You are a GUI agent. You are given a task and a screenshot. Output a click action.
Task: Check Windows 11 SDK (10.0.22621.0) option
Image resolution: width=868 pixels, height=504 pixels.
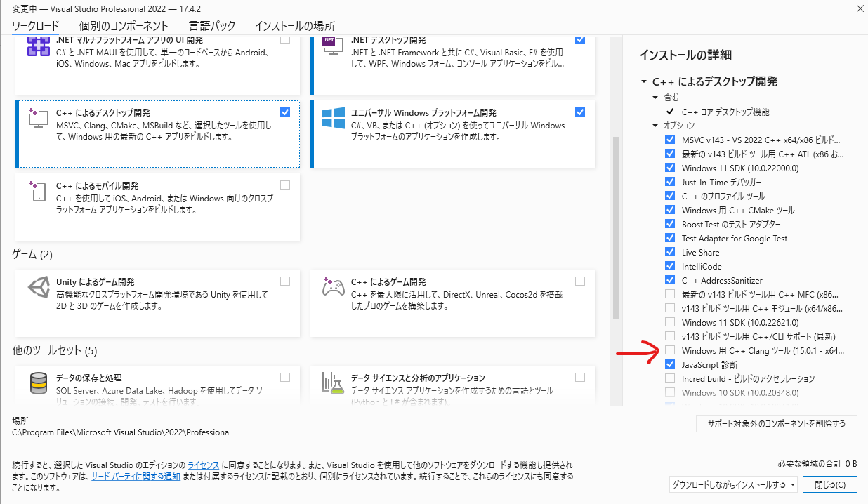670,322
